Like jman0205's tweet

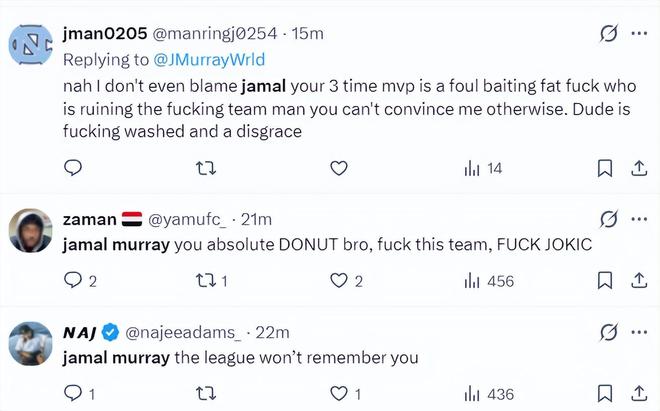pos(338,169)
